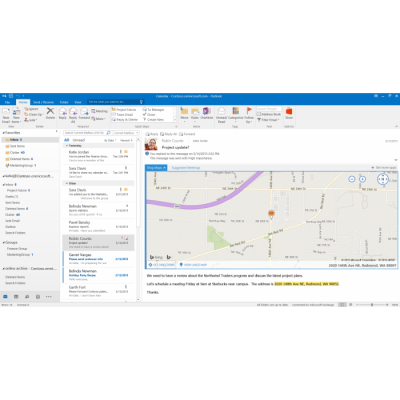This screenshot has height=400, width=400.
Task: Open the Junk Email folder
Action: 12,221
